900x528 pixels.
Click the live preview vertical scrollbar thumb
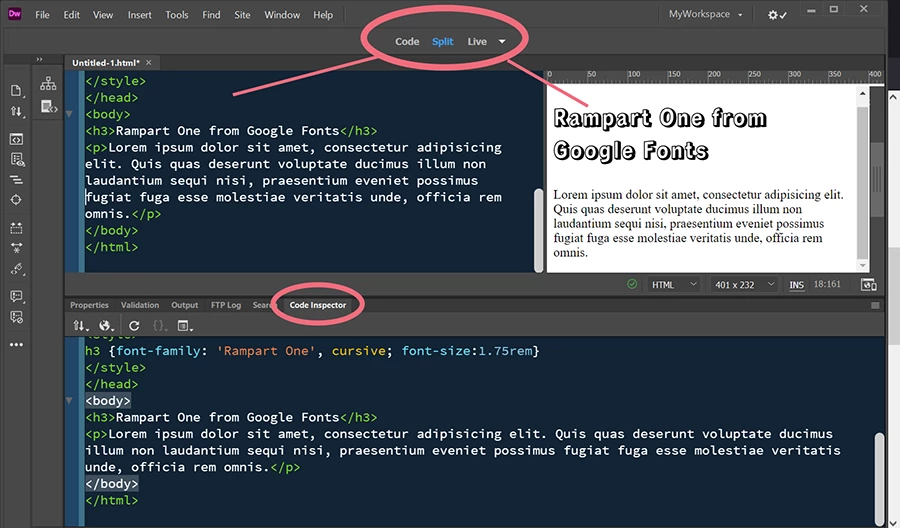(x=862, y=183)
